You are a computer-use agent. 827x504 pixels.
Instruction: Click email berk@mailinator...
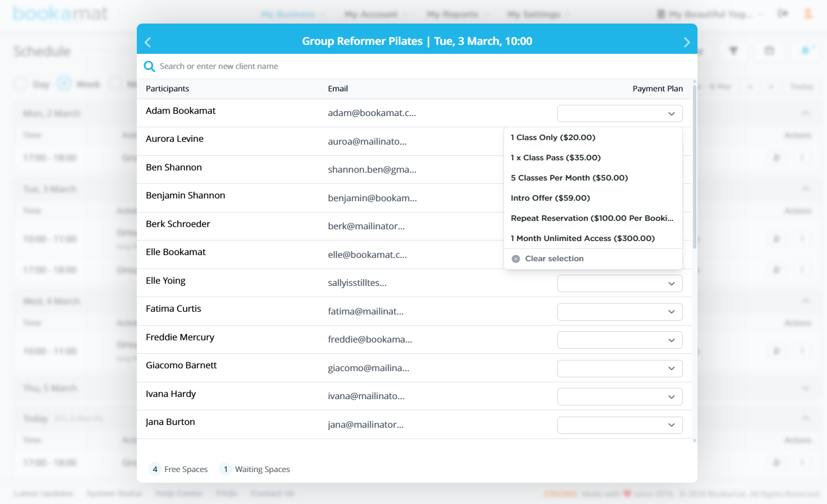[366, 226]
